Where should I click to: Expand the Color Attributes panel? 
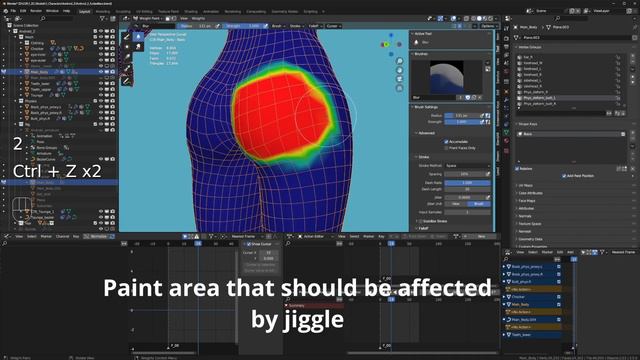[x=530, y=193]
